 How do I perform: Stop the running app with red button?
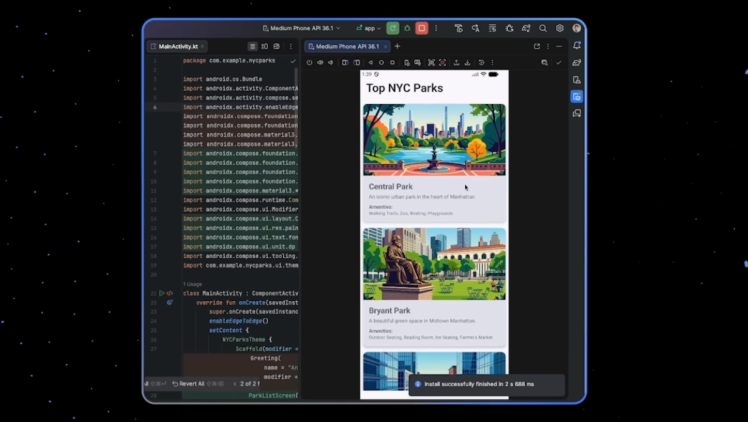coord(422,28)
